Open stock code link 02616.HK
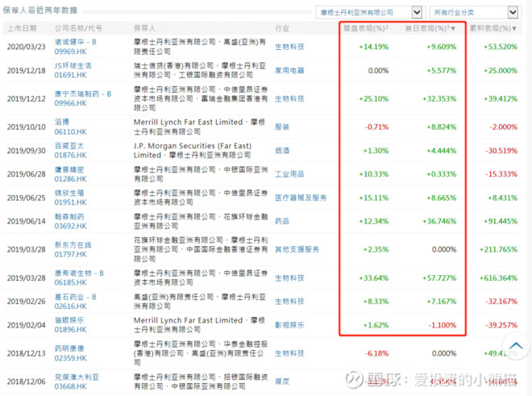532x396 pixels. tap(71, 306)
